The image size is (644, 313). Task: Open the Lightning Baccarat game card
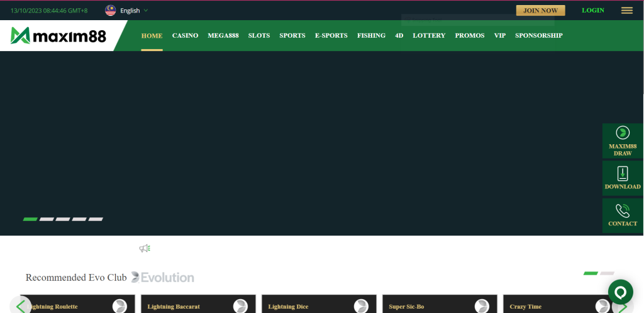(x=198, y=304)
